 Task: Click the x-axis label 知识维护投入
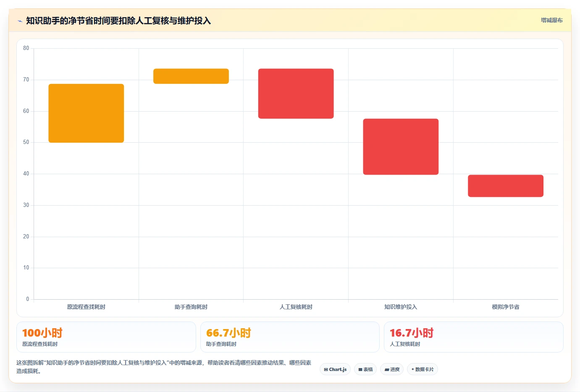401,307
